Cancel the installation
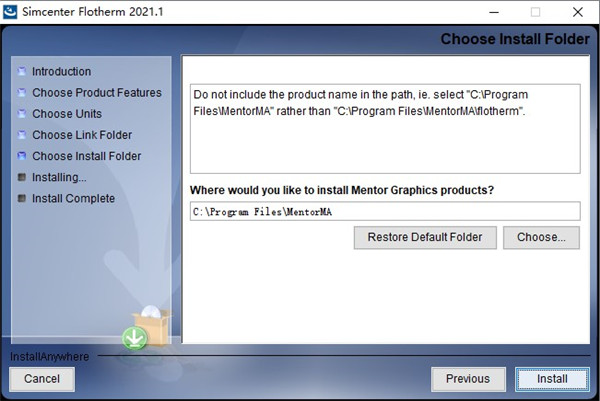The image size is (600, 401). pyautogui.click(x=42, y=379)
